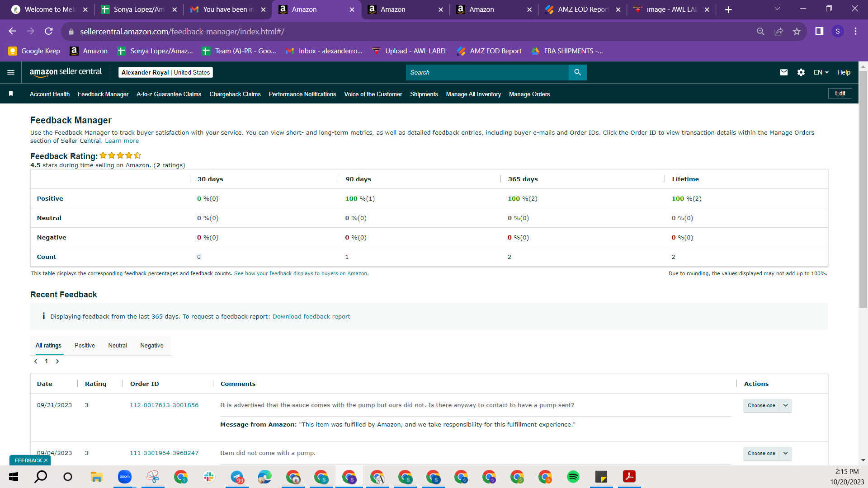
Task: Open File Explorer from the taskbar
Action: [96, 477]
